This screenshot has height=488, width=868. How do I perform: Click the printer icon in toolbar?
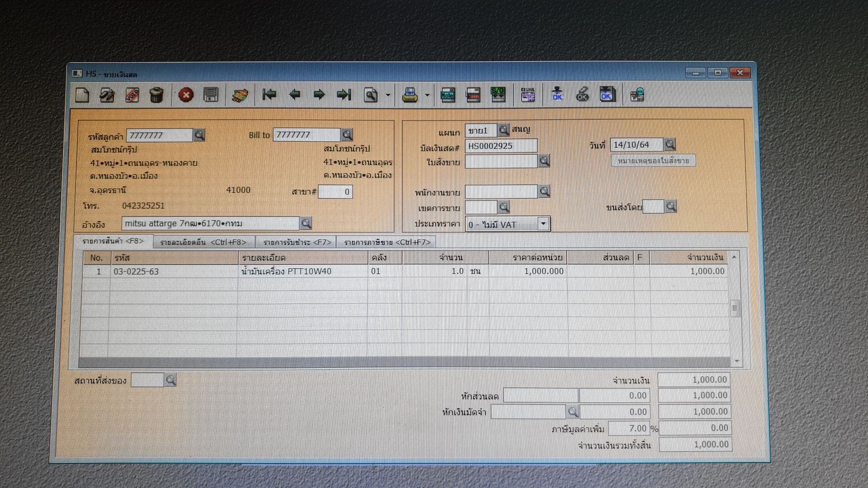(410, 95)
